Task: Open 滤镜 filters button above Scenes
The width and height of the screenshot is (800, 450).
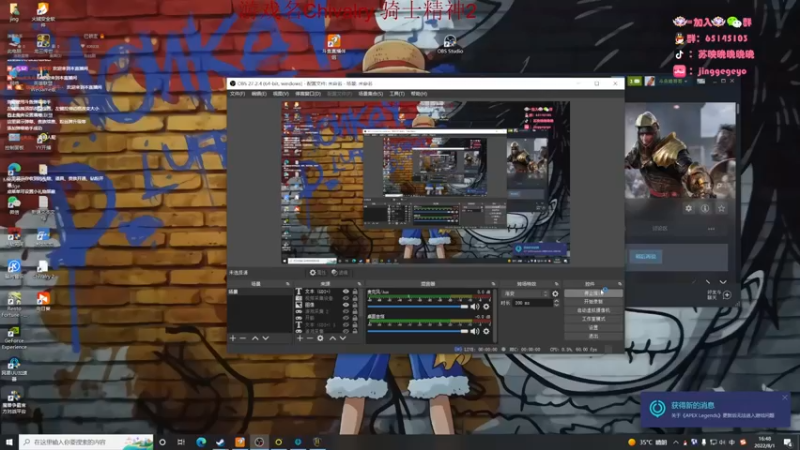Action: pos(340,272)
